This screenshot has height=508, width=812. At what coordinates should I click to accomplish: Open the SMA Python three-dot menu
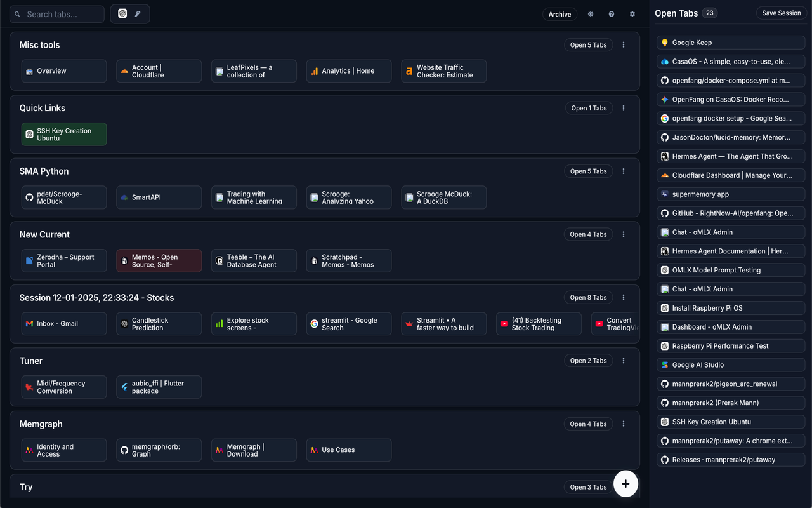click(x=624, y=171)
